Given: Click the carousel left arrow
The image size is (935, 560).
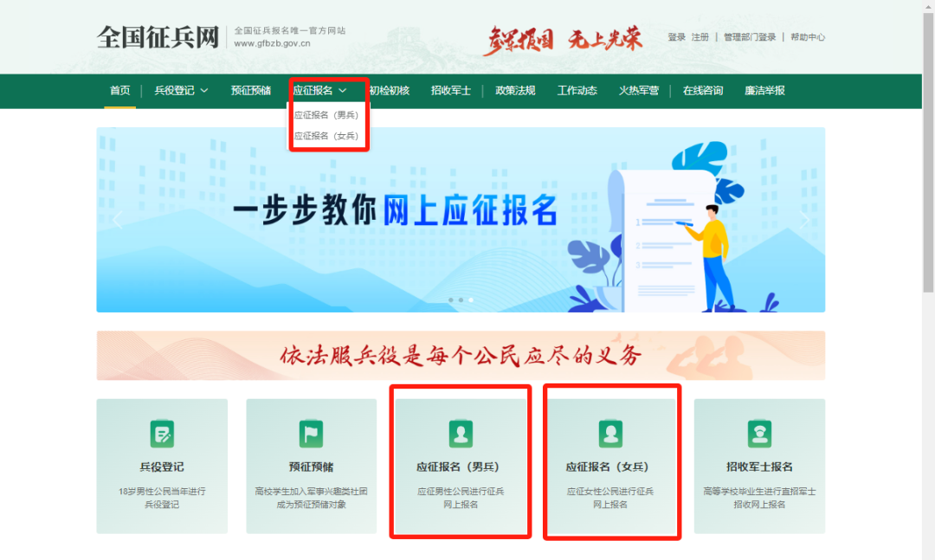Looking at the screenshot, I should click(117, 219).
